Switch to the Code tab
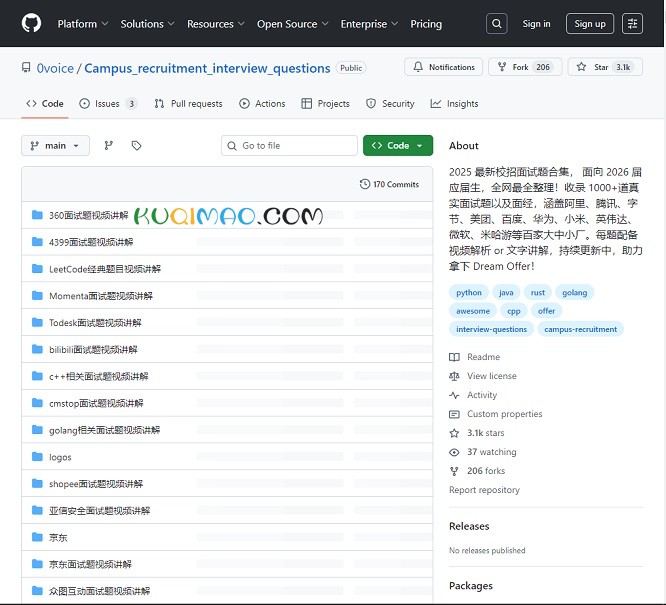 coord(45,104)
